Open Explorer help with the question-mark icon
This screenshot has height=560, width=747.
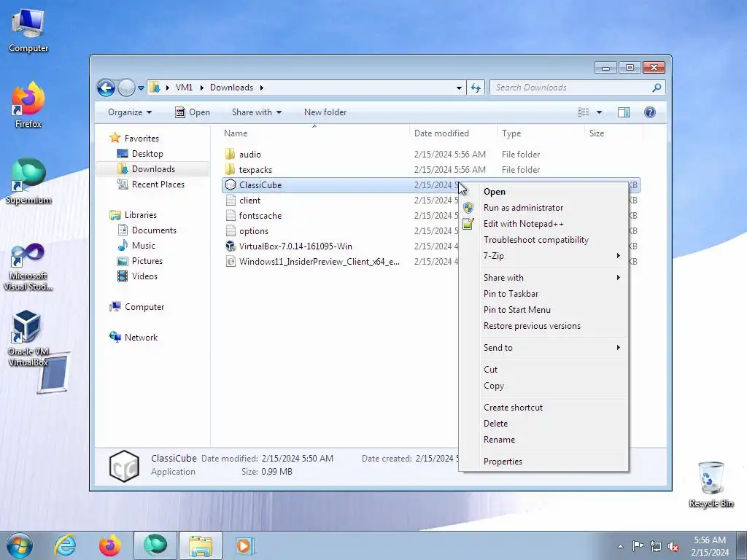(649, 112)
